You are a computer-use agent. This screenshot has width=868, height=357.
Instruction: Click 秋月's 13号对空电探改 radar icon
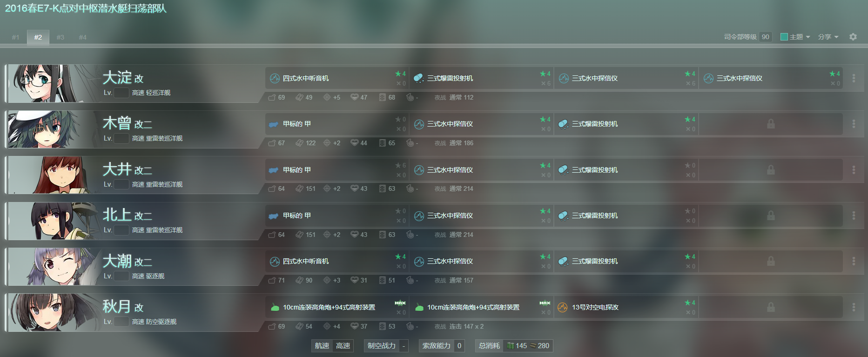click(x=563, y=307)
